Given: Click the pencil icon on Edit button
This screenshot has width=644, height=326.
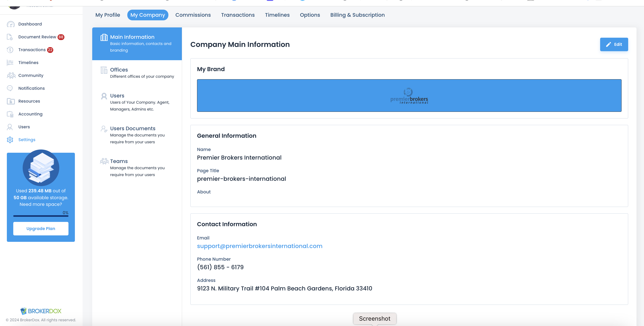Looking at the screenshot, I should point(608,45).
